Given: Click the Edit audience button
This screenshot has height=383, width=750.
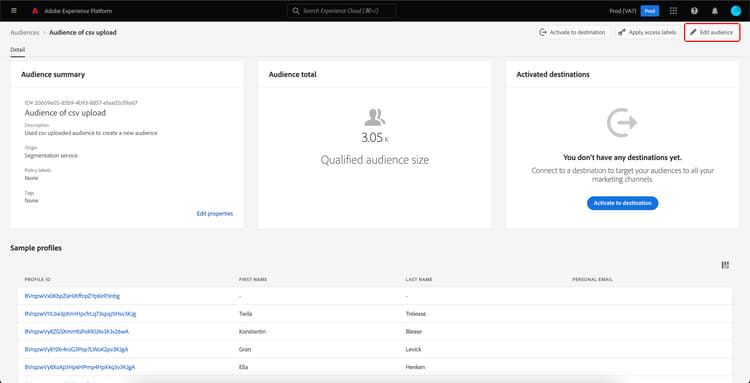Looking at the screenshot, I should click(712, 33).
